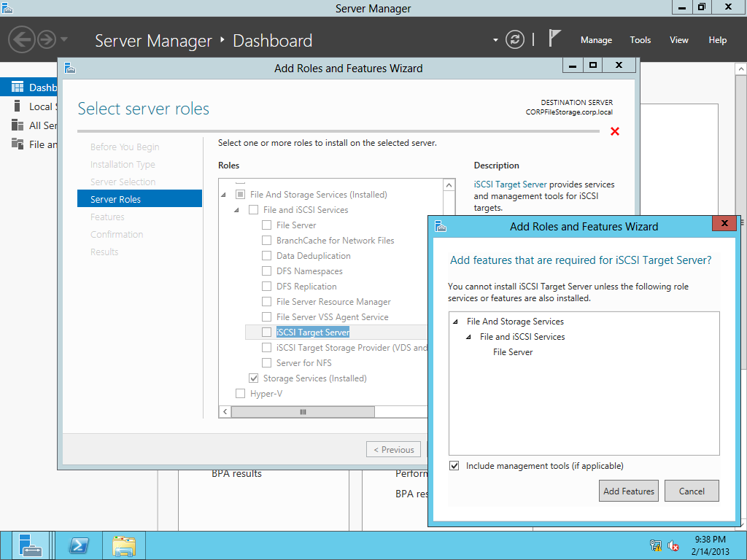Enable the iSCSI Target Server role checkbox
Image resolution: width=747 pixels, height=560 pixels.
click(x=267, y=332)
